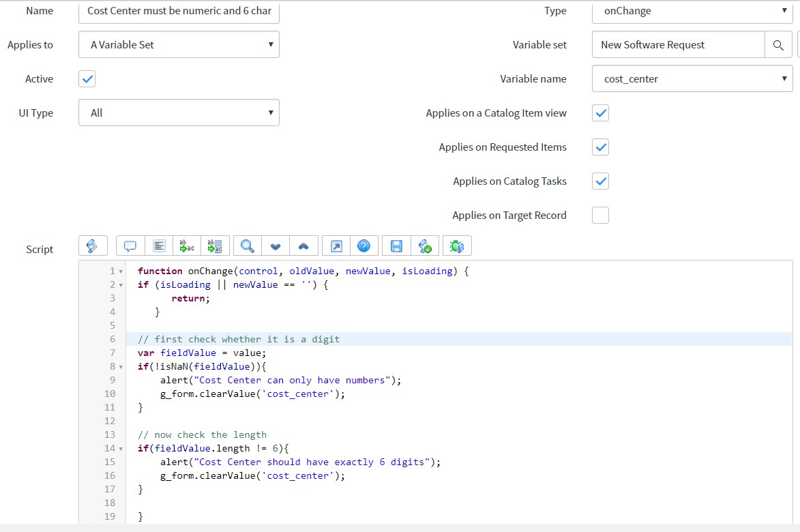Click the find previous up arrow

pyautogui.click(x=303, y=246)
